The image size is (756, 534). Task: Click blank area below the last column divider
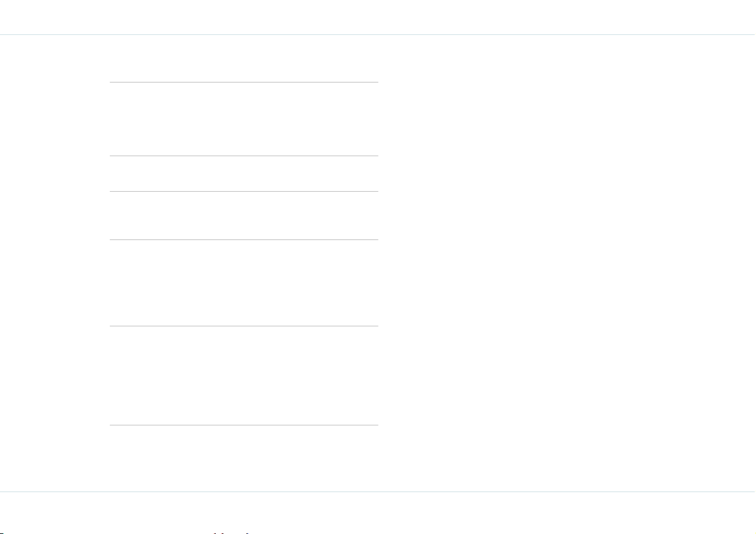[244, 458]
